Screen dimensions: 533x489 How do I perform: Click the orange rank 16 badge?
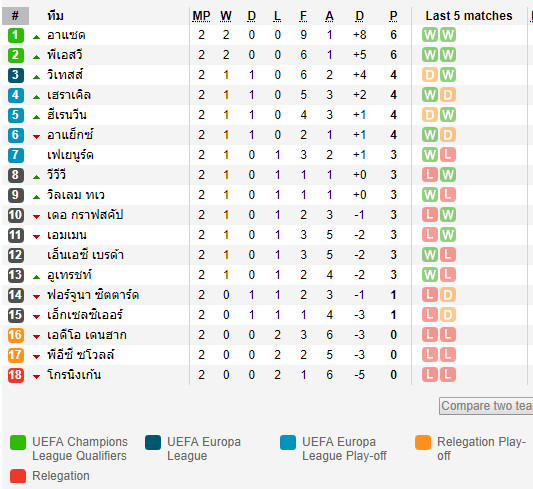16,335
